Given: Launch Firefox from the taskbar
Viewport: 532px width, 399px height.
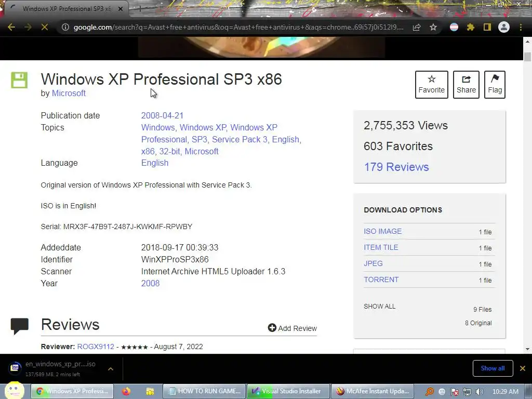Looking at the screenshot, I should coord(126,391).
